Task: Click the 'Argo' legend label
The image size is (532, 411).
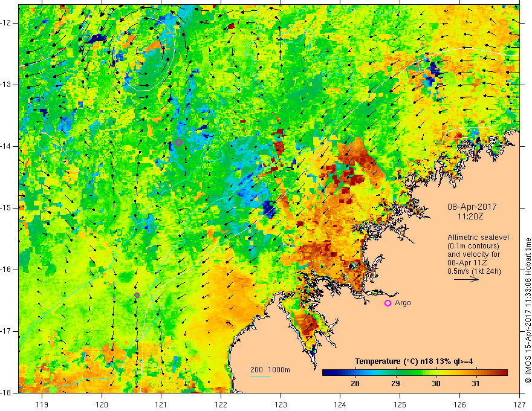Action: [x=403, y=303]
